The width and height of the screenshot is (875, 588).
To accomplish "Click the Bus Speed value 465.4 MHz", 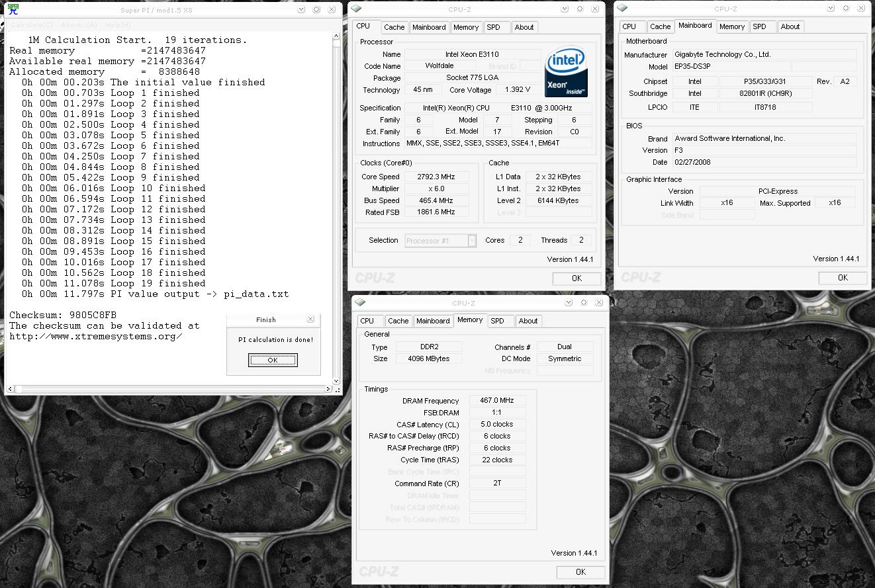I will pyautogui.click(x=436, y=200).
